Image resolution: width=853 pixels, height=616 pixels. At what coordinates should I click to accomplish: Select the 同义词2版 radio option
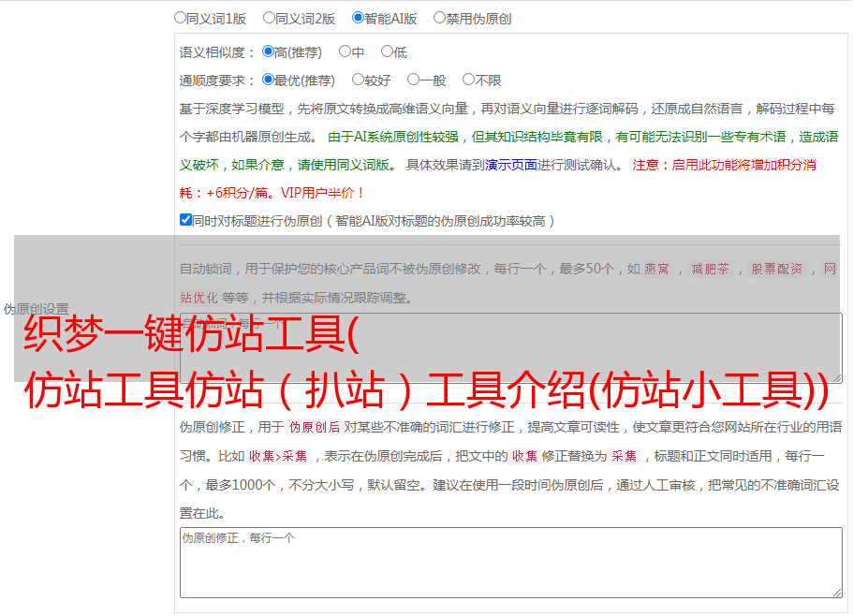[269, 18]
